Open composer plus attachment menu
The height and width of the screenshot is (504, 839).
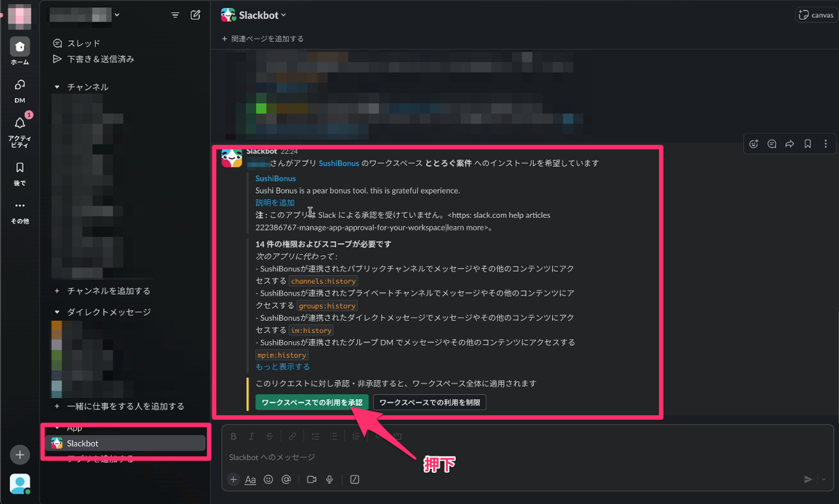tap(233, 479)
